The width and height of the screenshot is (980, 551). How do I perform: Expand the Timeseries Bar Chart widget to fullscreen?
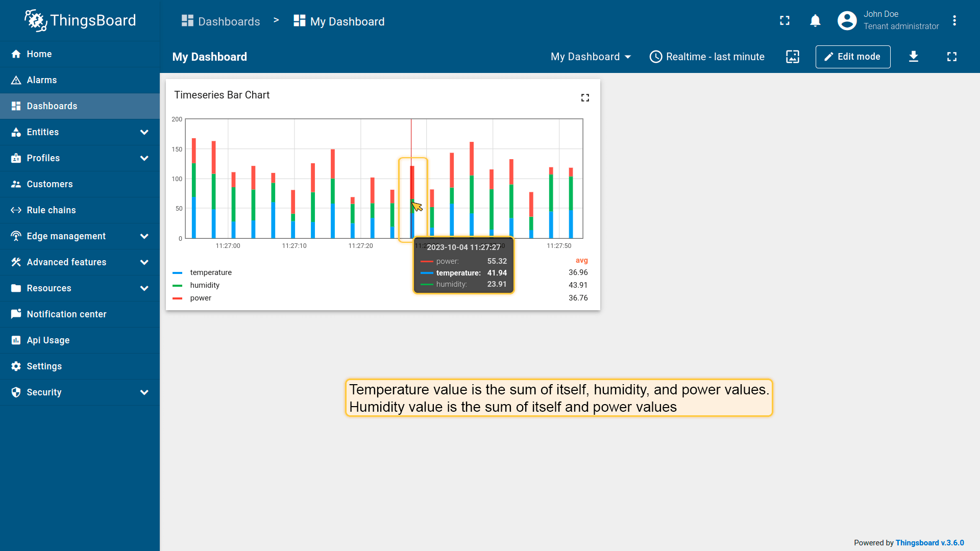coord(585,97)
